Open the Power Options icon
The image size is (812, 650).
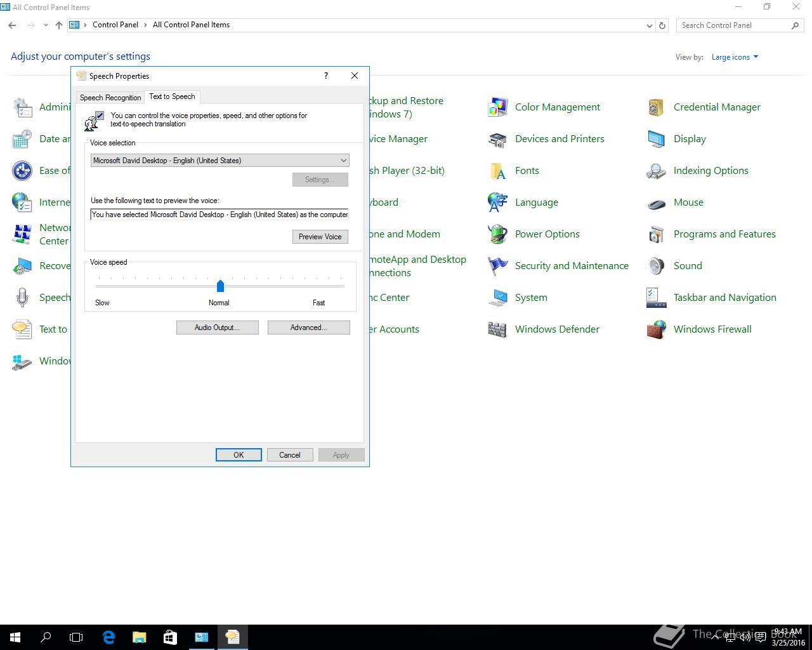(498, 234)
